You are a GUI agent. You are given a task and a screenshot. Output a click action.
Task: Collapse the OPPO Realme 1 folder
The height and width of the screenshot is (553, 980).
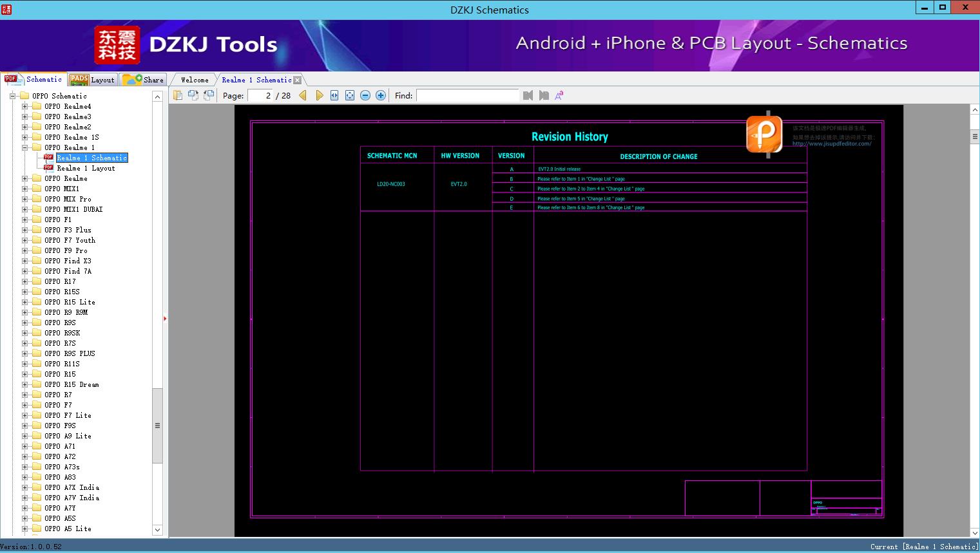click(x=24, y=147)
